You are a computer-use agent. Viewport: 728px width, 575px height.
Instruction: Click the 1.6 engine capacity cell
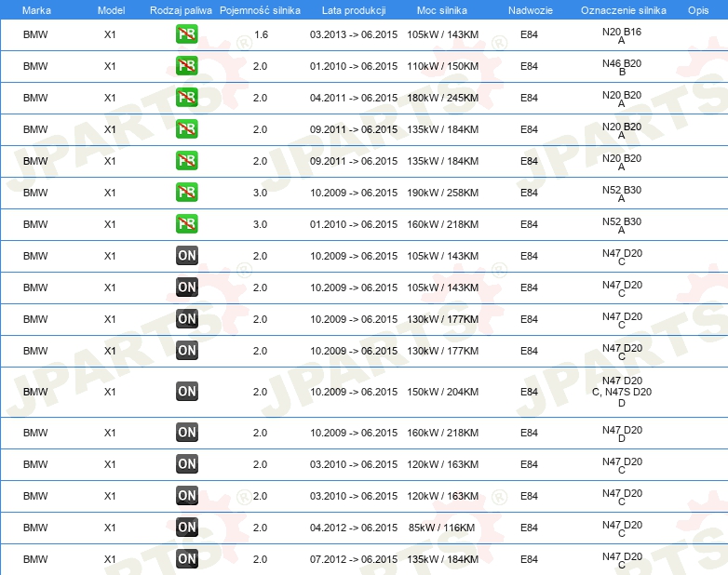point(261,34)
